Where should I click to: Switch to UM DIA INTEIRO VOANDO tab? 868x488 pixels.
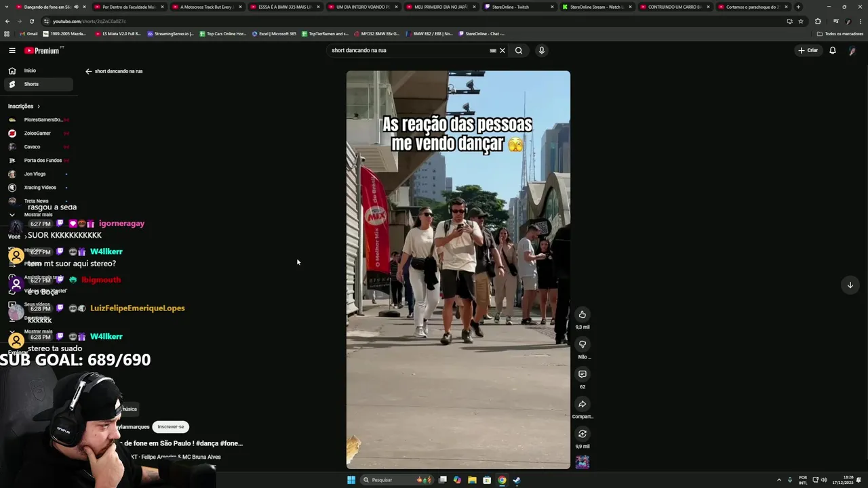(362, 7)
